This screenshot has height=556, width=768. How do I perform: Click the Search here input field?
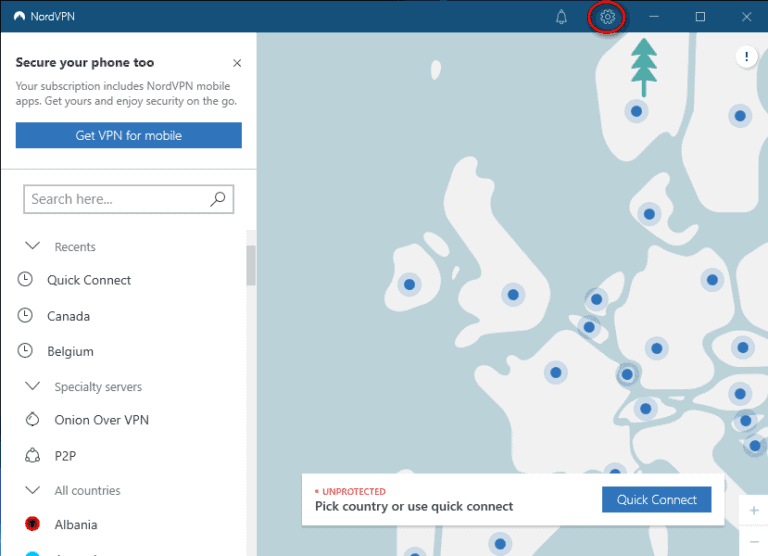coord(115,199)
